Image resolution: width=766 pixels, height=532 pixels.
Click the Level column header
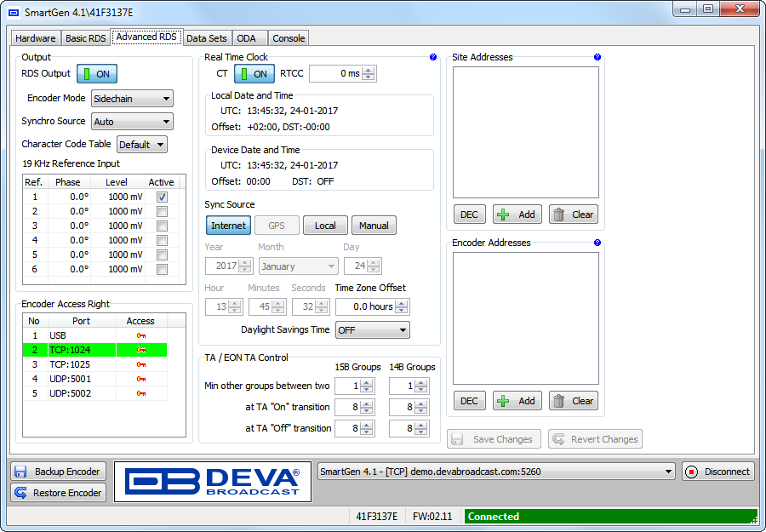[x=117, y=182]
